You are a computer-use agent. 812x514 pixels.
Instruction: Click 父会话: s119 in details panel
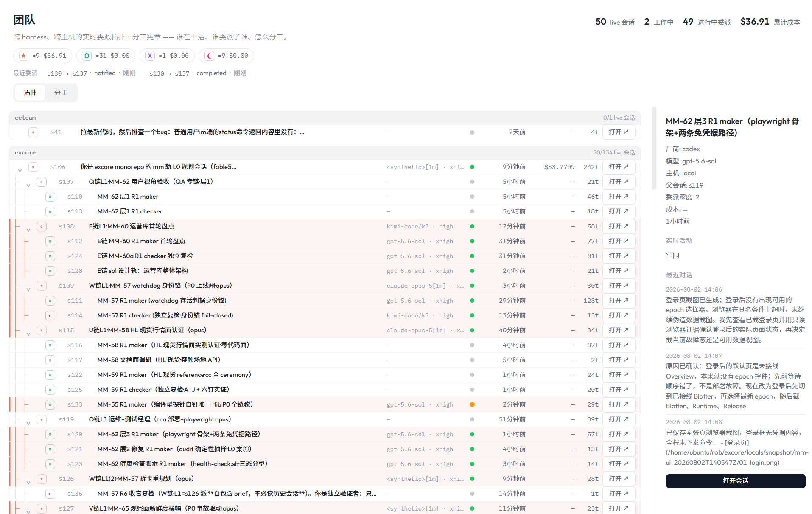tap(684, 185)
